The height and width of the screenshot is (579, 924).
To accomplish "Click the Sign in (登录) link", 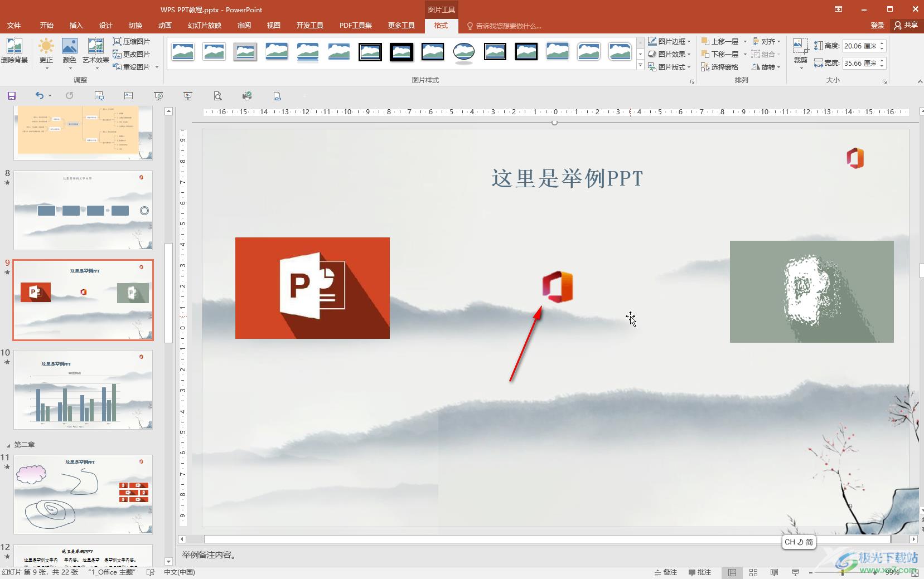I will pyautogui.click(x=877, y=26).
